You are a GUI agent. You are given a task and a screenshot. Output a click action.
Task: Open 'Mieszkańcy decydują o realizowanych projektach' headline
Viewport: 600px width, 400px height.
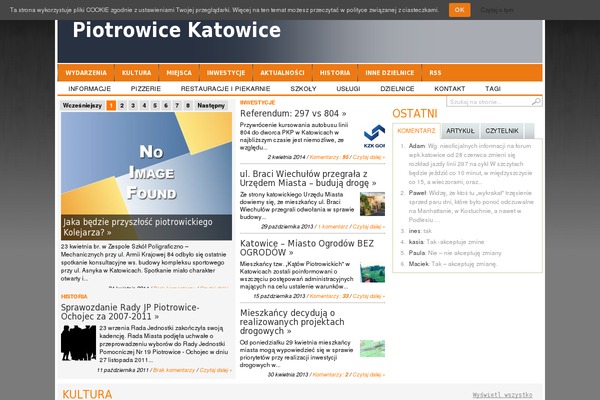click(x=292, y=322)
